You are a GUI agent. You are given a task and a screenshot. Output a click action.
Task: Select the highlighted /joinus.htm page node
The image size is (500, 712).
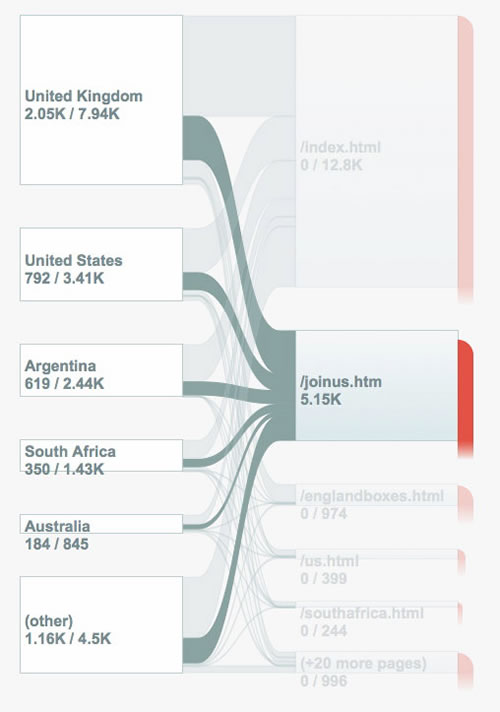[x=376, y=386]
